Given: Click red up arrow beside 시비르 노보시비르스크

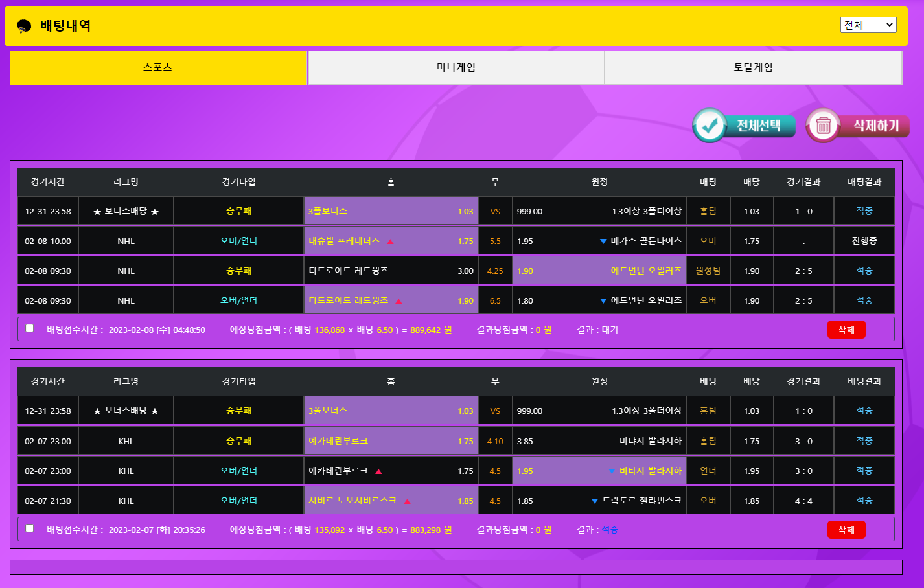Looking at the screenshot, I should [407, 501].
